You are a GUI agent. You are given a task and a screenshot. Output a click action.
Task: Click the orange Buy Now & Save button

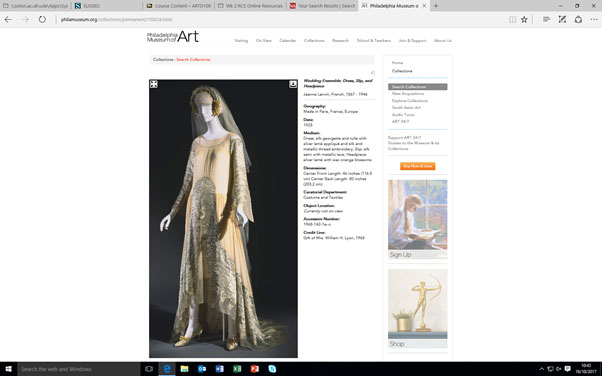418,166
